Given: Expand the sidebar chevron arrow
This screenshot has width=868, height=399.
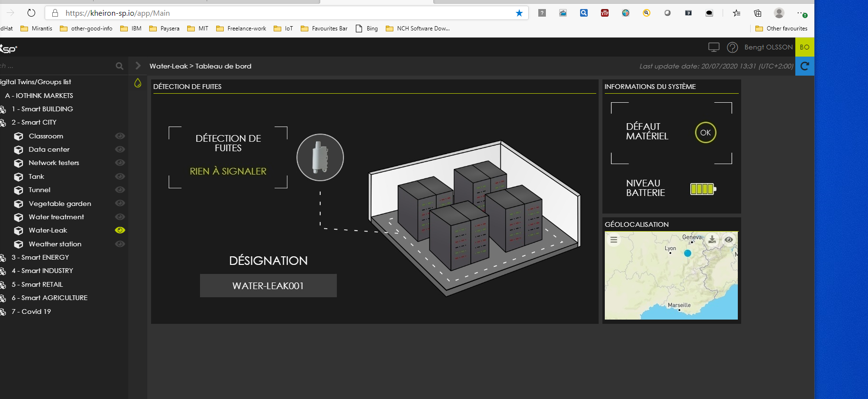Looking at the screenshot, I should 138,66.
